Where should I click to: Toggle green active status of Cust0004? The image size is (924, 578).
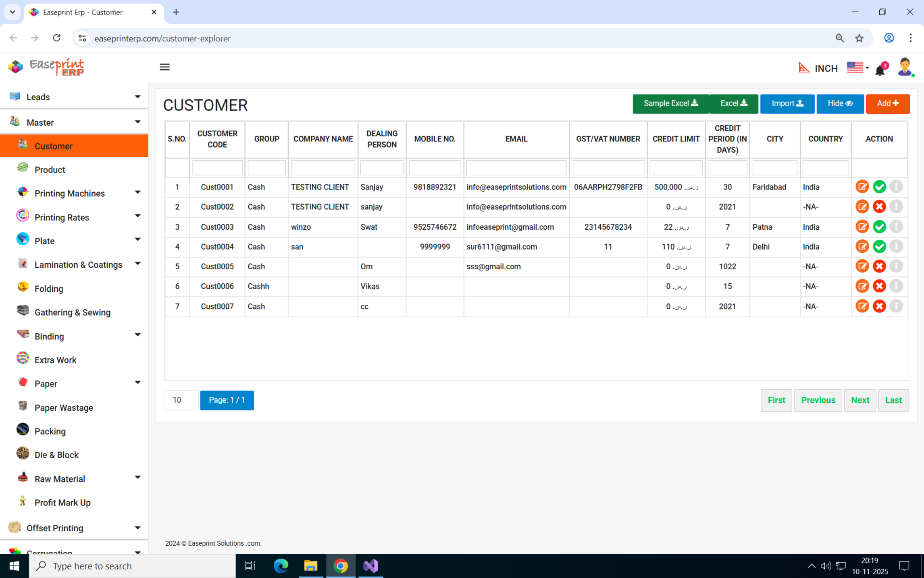[x=879, y=247]
